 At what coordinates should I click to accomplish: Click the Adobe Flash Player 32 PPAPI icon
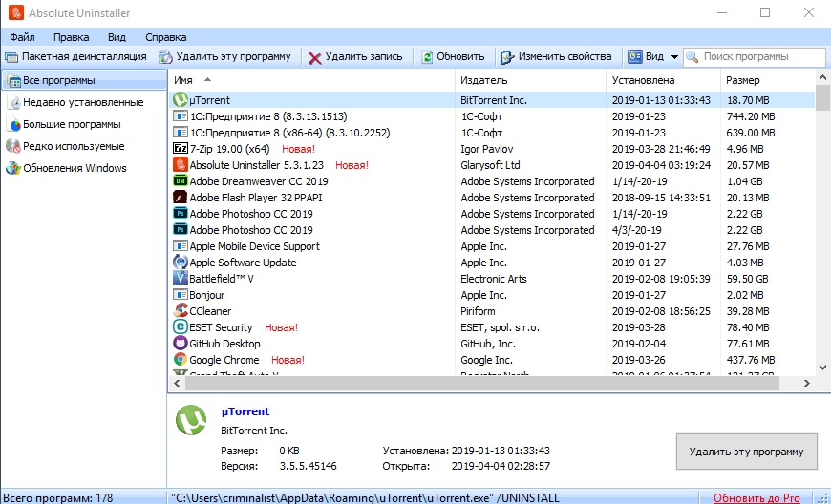coord(181,198)
